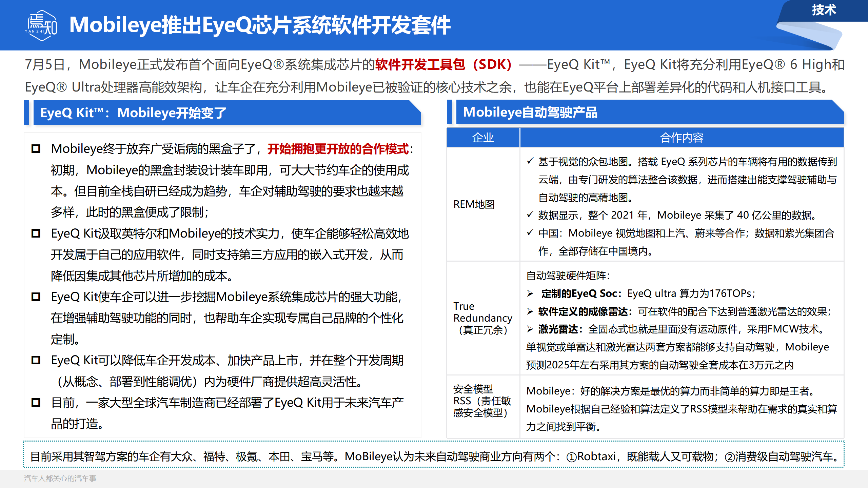The image size is (868, 488).
Task: Click the red text '开始拥抱更开放的合作模式'
Action: [338, 149]
